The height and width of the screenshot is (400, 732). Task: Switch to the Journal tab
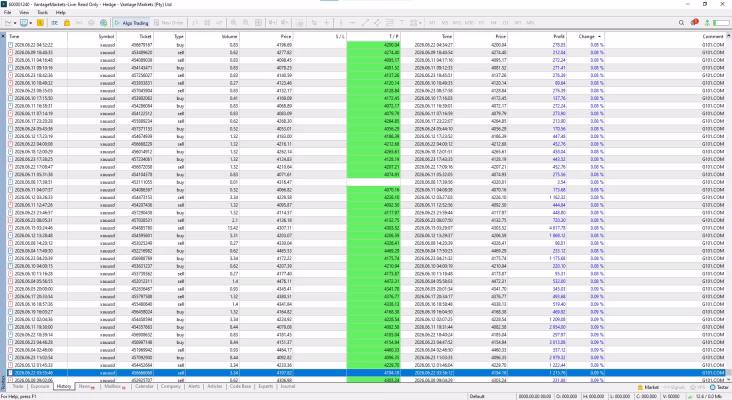[x=288, y=386]
